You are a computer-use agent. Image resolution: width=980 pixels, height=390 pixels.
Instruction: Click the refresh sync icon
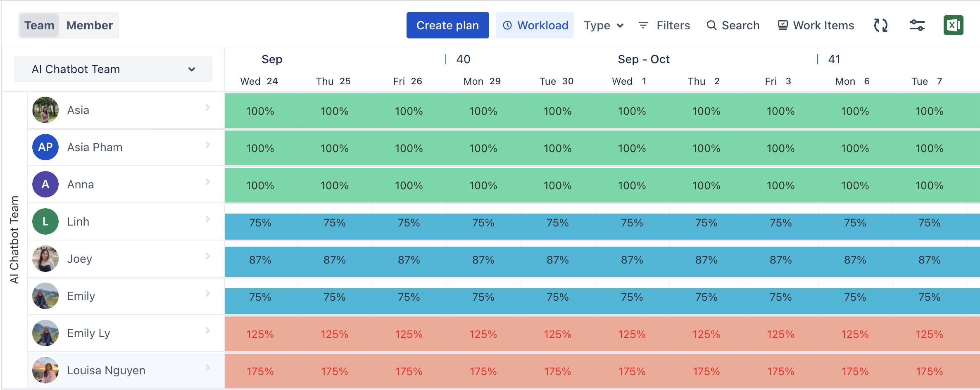click(x=880, y=25)
